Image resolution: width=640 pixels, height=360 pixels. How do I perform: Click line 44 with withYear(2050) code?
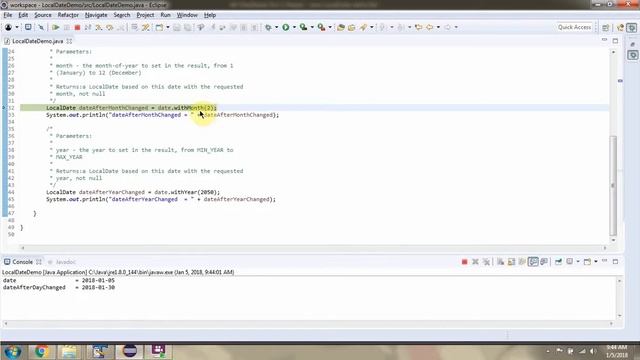coord(133,192)
